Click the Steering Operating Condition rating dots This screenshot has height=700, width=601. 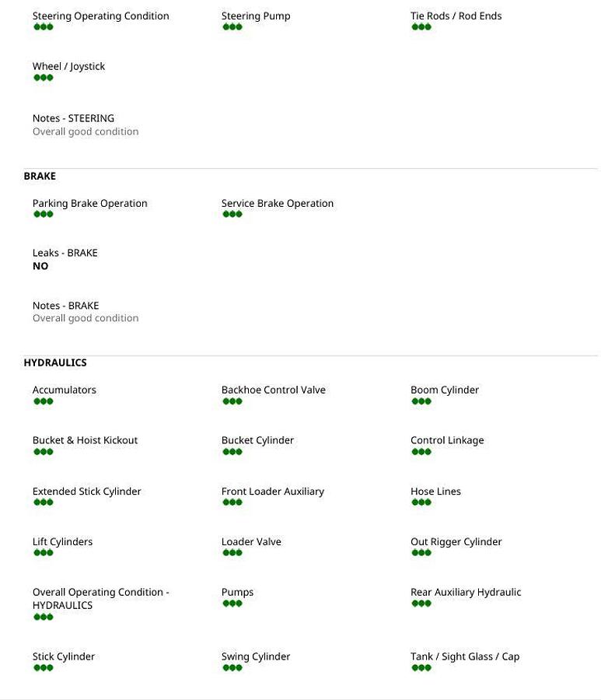pos(43,27)
